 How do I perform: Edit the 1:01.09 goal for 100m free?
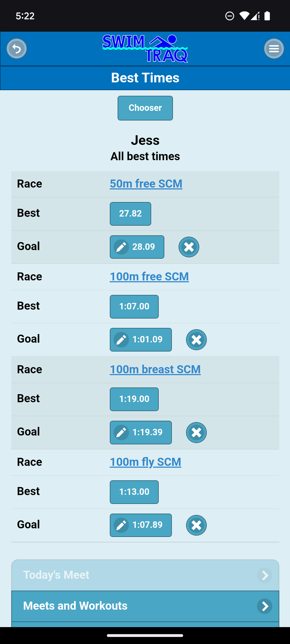[141, 340]
